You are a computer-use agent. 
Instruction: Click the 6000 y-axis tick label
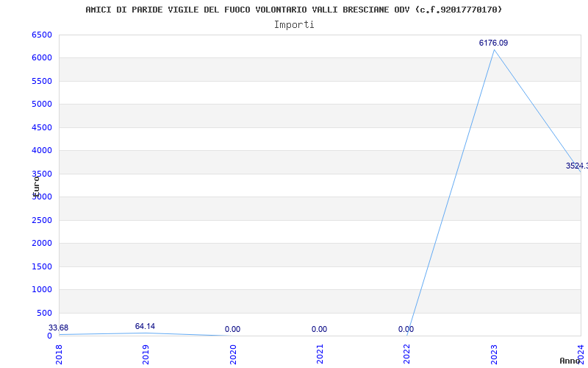click(42, 58)
